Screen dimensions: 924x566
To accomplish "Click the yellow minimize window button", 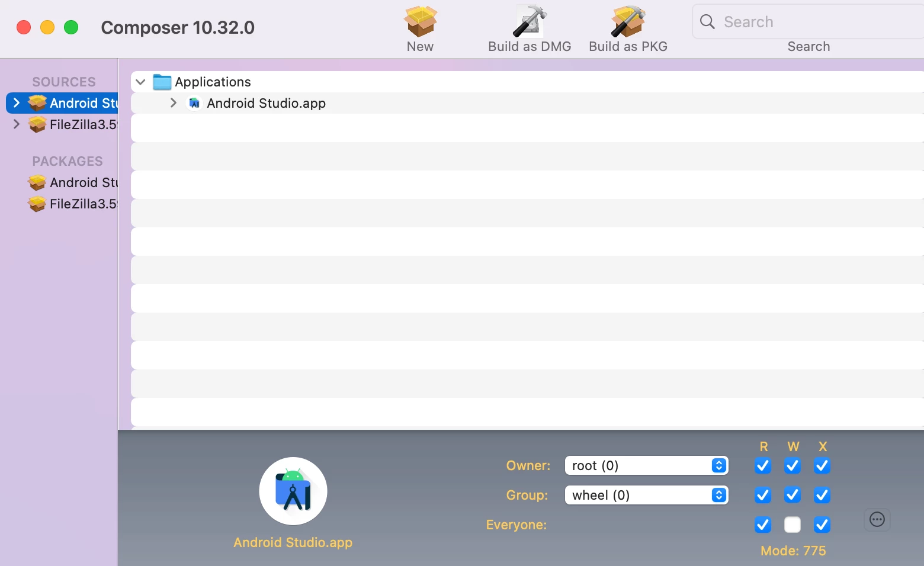I will [x=47, y=27].
